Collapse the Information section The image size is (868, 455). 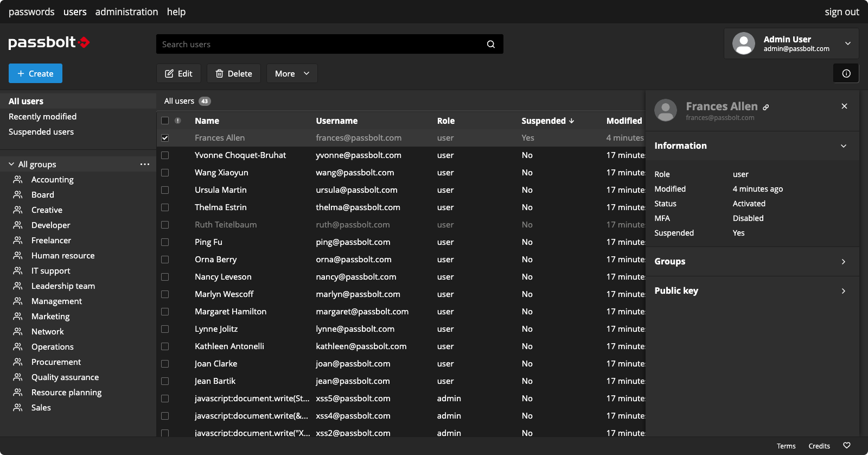(x=844, y=146)
